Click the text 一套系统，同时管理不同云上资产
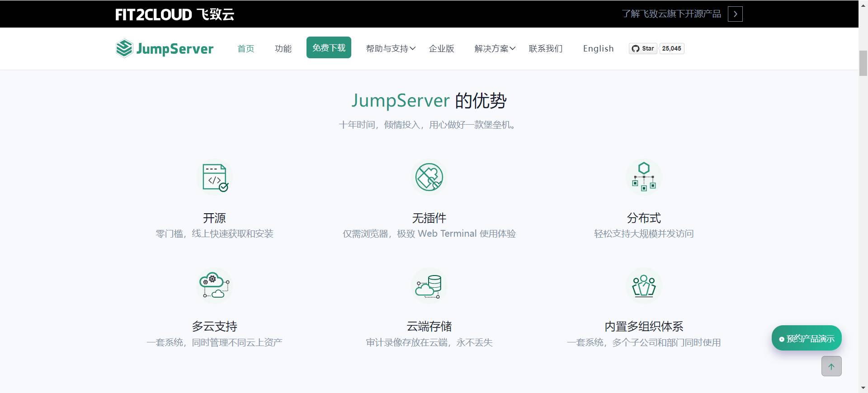Image resolution: width=868 pixels, height=393 pixels. [214, 342]
